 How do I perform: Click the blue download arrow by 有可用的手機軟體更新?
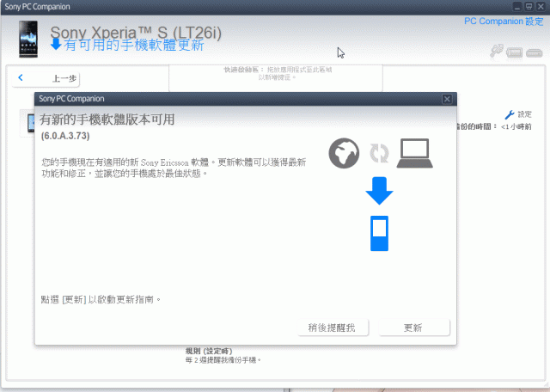coord(56,44)
